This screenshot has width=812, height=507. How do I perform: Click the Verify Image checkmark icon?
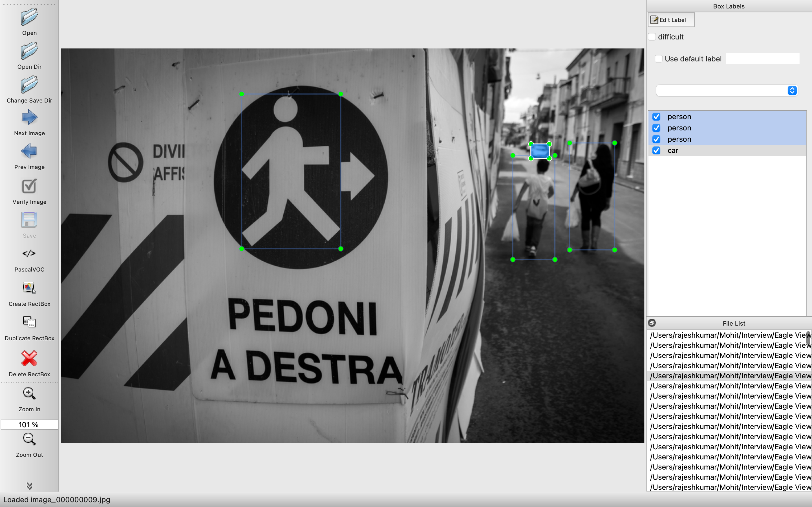click(x=29, y=186)
